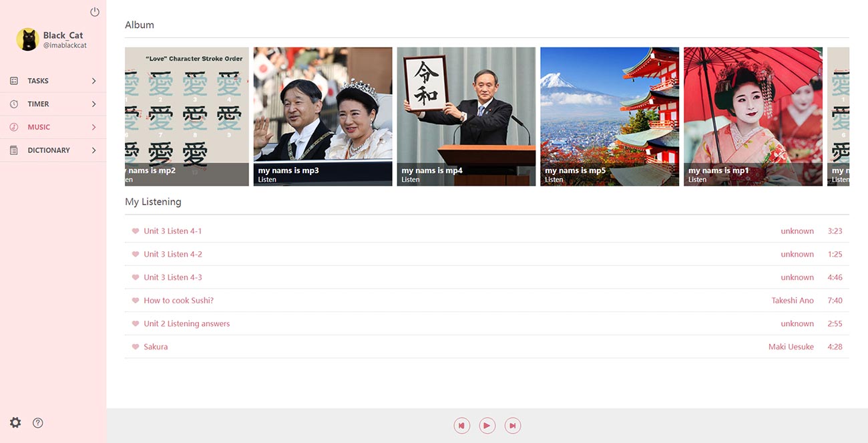Click Listen under my nams is mp4
868x443 pixels.
pos(411,180)
